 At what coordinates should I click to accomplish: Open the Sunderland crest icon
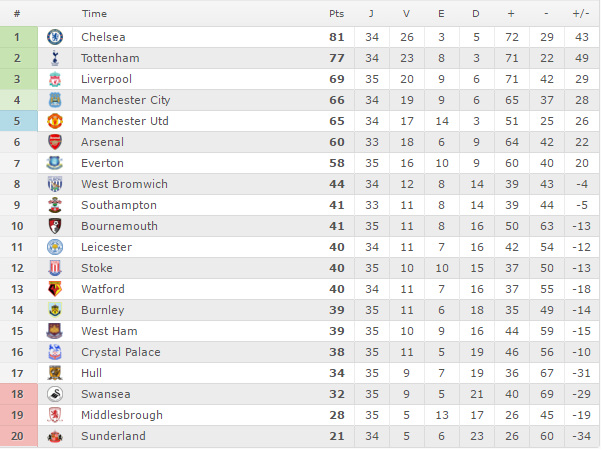point(55,436)
